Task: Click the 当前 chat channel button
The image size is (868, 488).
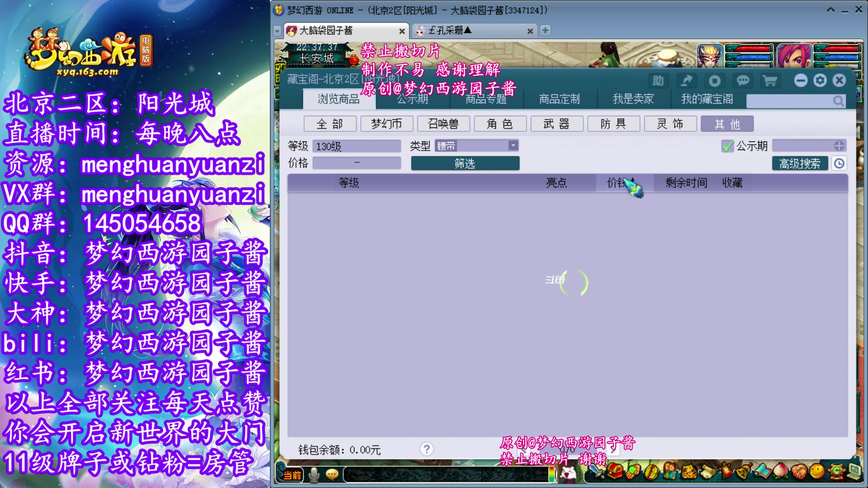Action: [x=292, y=475]
